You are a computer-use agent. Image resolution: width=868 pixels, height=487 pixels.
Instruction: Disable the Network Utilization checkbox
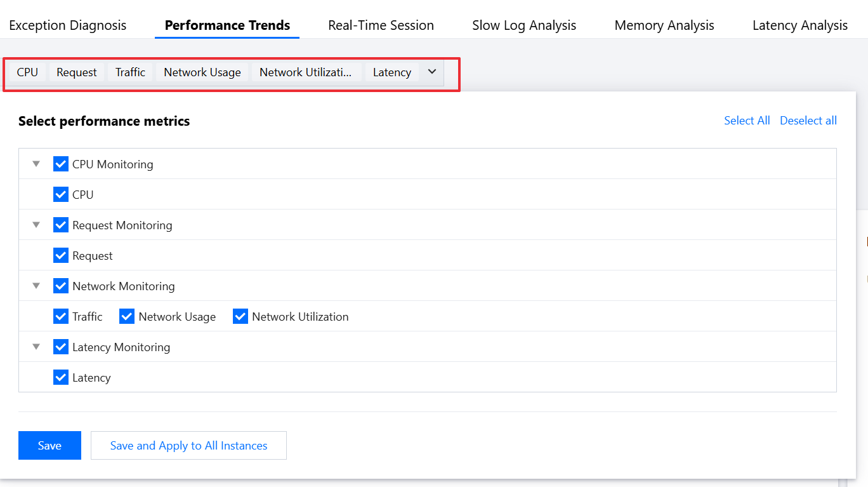240,316
